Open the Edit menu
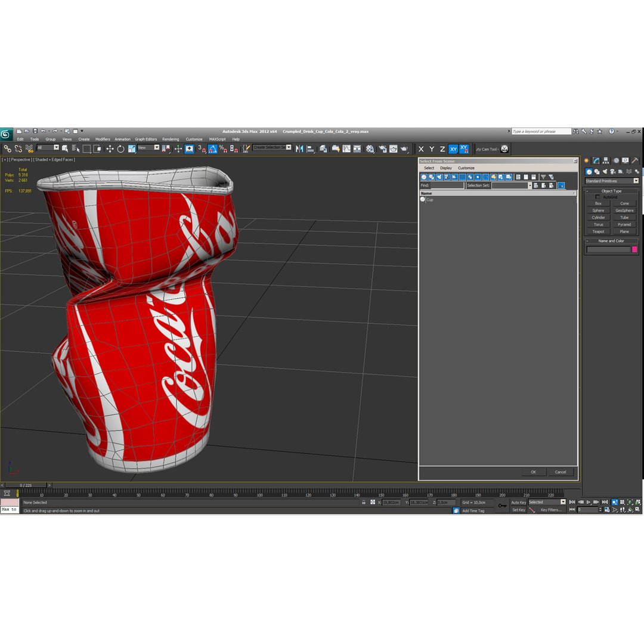644x644 pixels. coord(20,139)
